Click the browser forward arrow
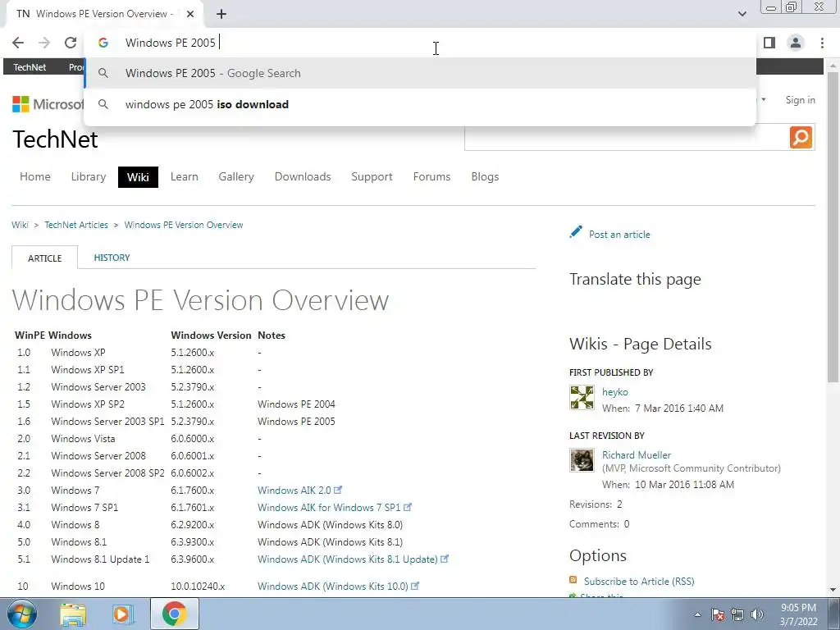Image resolution: width=840 pixels, height=630 pixels. pyautogui.click(x=44, y=43)
